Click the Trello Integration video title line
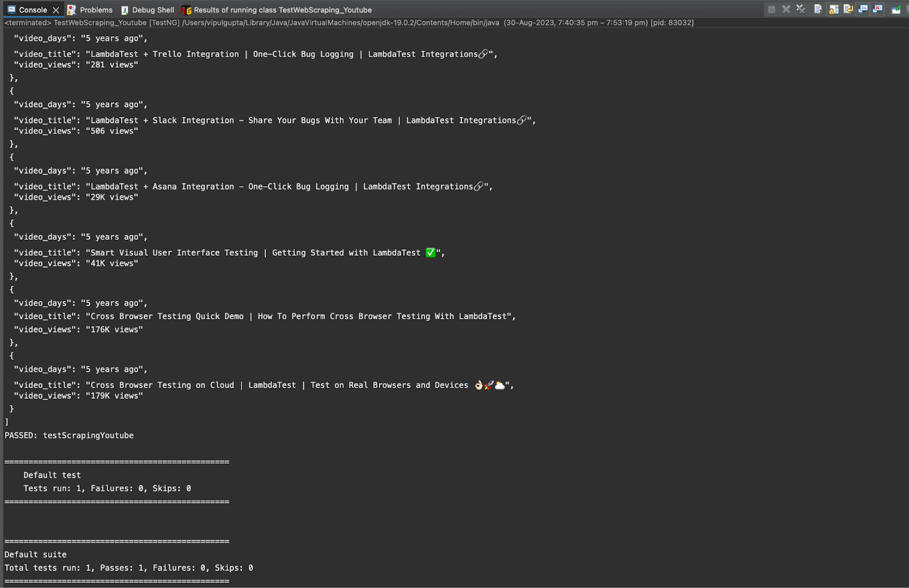This screenshot has height=588, width=909. point(256,54)
